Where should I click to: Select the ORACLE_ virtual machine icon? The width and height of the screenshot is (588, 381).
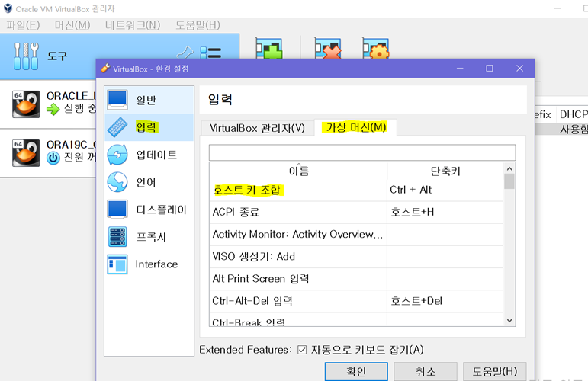pyautogui.click(x=26, y=104)
